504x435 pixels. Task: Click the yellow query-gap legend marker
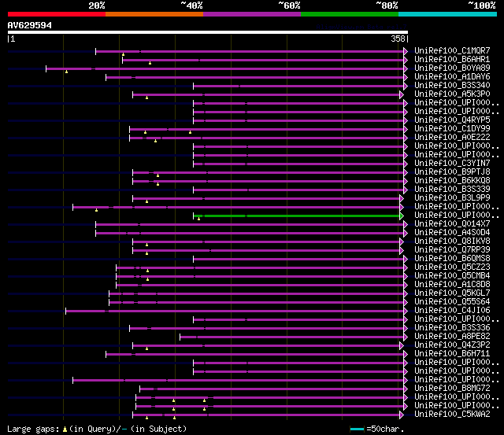tap(65, 429)
